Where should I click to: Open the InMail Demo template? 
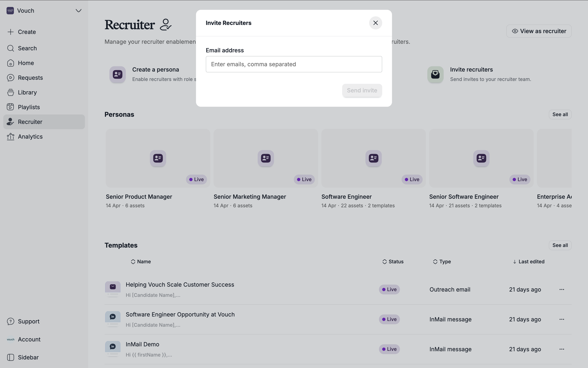point(142,344)
